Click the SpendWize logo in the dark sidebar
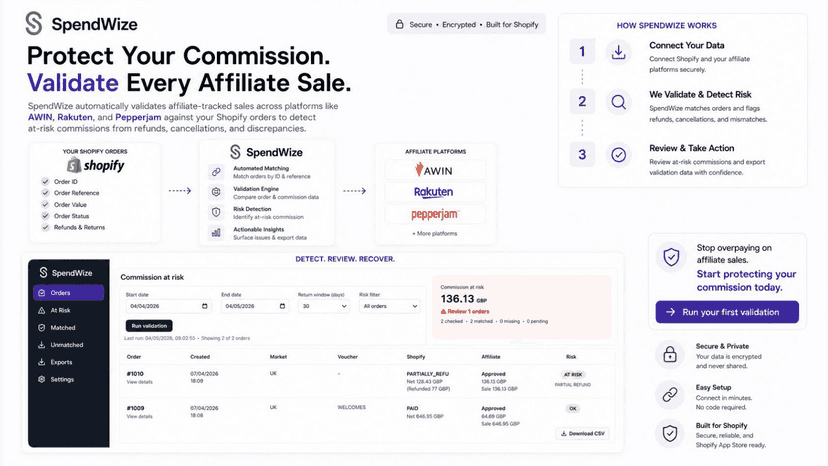 click(x=65, y=273)
